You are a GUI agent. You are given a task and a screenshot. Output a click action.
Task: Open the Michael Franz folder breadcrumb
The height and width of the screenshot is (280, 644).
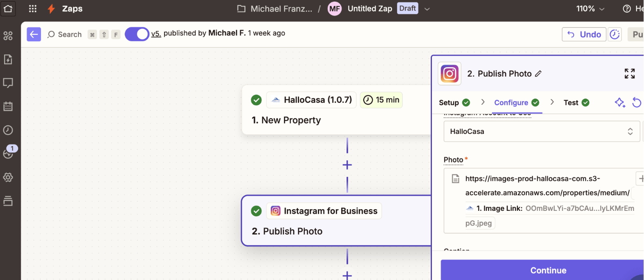275,9
